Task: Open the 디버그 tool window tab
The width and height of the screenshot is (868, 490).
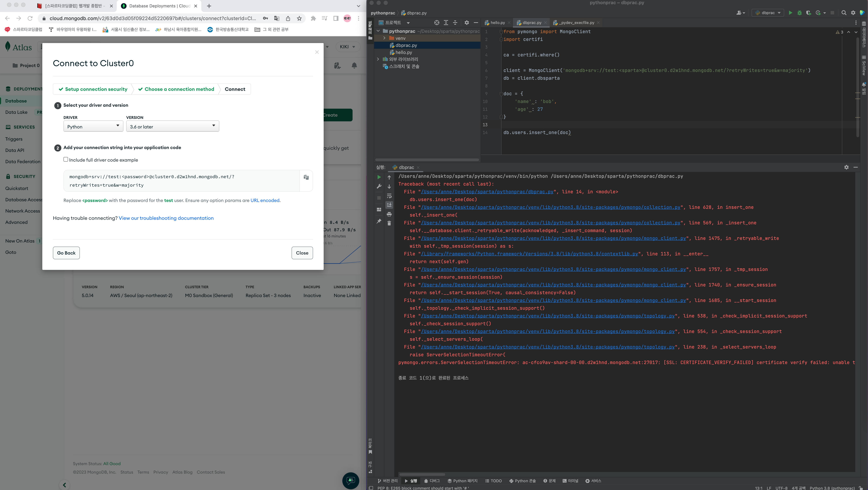Action: pyautogui.click(x=432, y=481)
